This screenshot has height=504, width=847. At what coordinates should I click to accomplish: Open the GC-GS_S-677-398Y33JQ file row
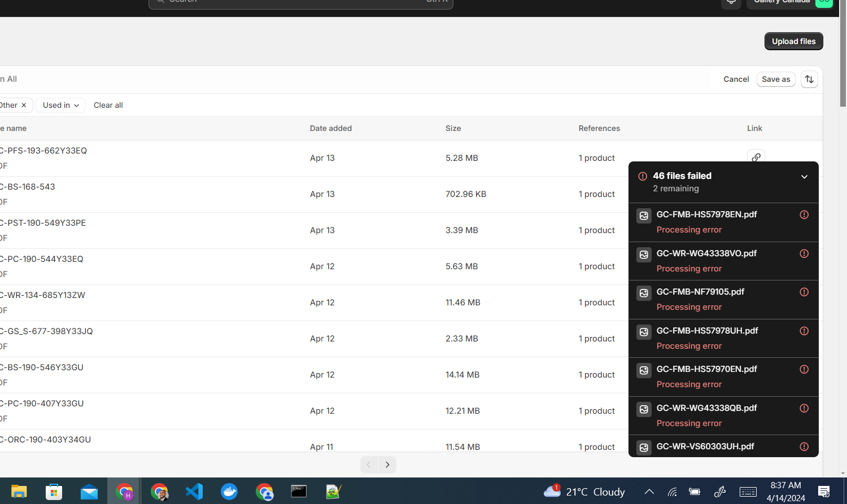pos(411,339)
